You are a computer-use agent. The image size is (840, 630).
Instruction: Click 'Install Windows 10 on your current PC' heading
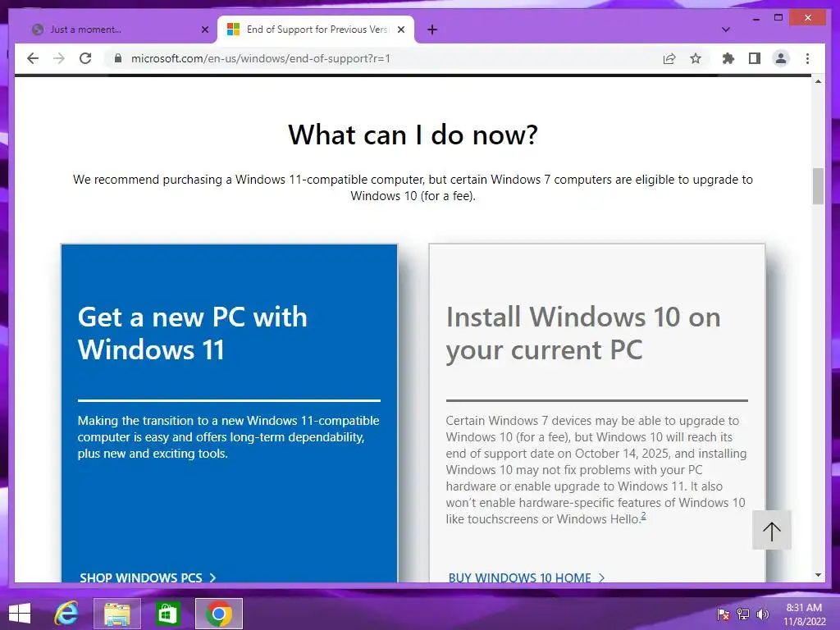pos(583,333)
